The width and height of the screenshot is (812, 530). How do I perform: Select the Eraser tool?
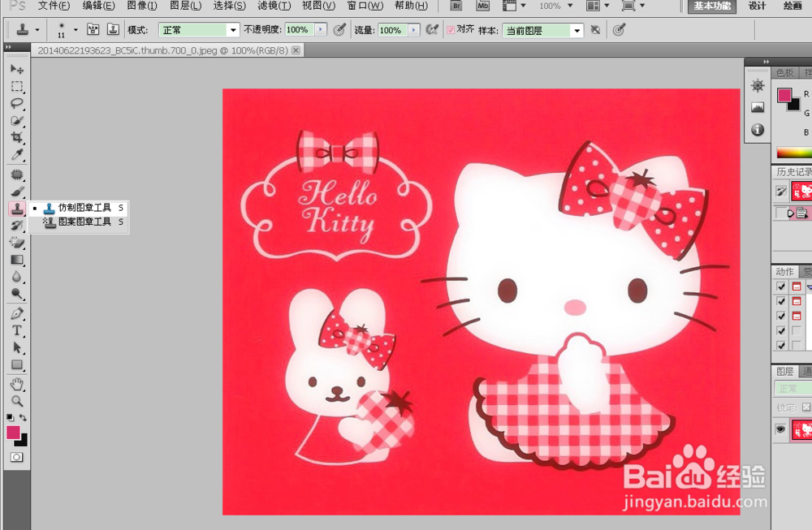16,243
